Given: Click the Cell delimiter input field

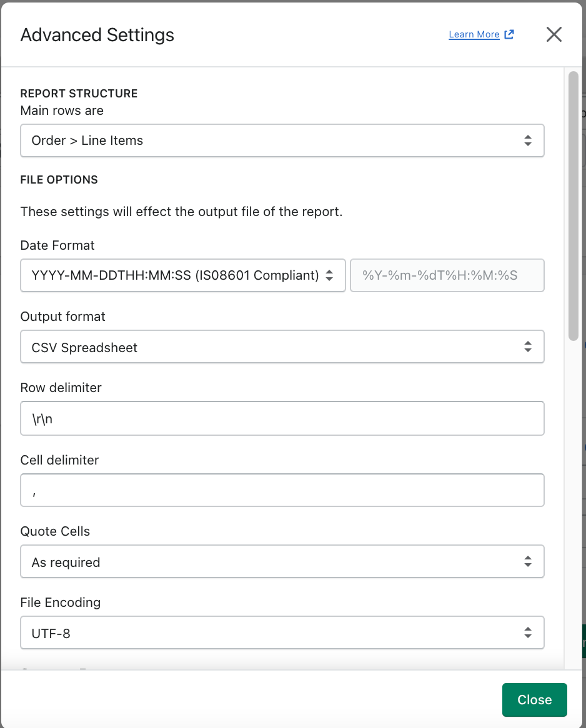Looking at the screenshot, I should coord(282,490).
